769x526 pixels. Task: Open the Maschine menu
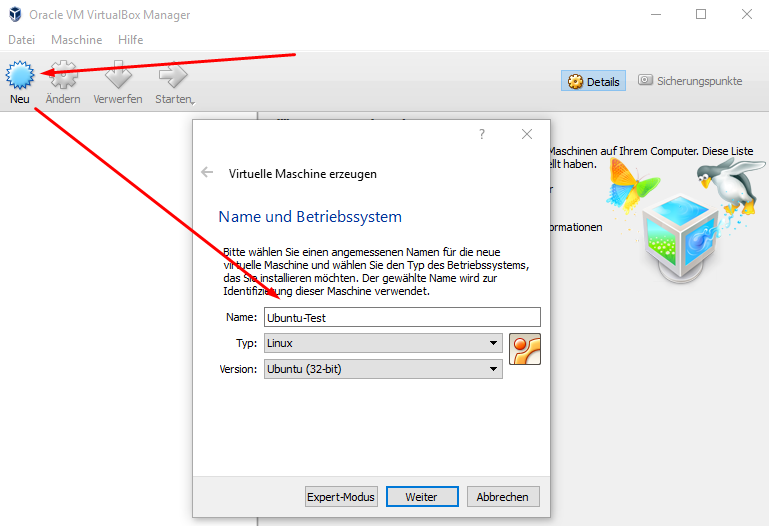(x=76, y=40)
